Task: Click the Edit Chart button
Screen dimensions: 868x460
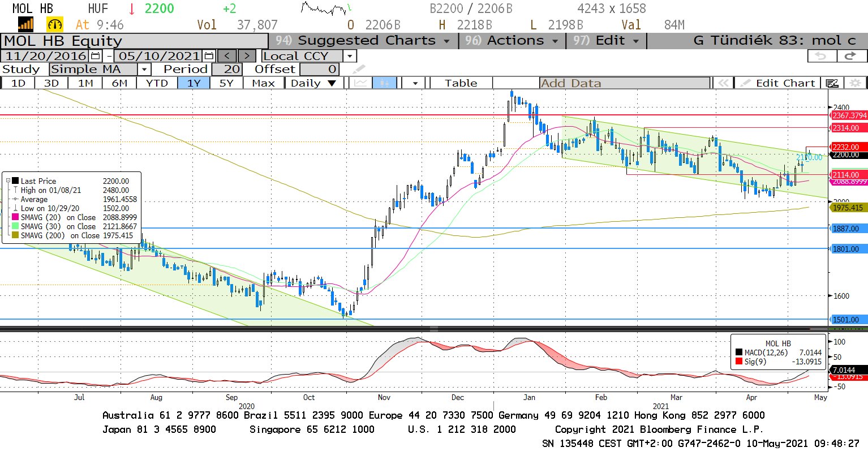Action: point(778,83)
